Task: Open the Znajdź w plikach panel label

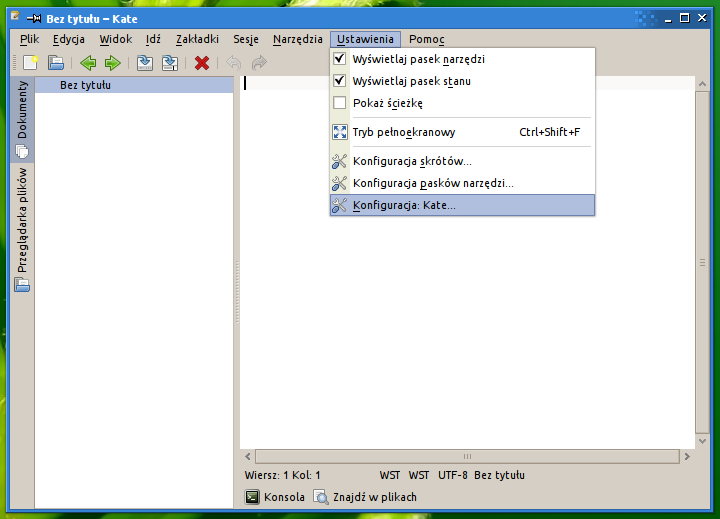Action: pos(375,497)
